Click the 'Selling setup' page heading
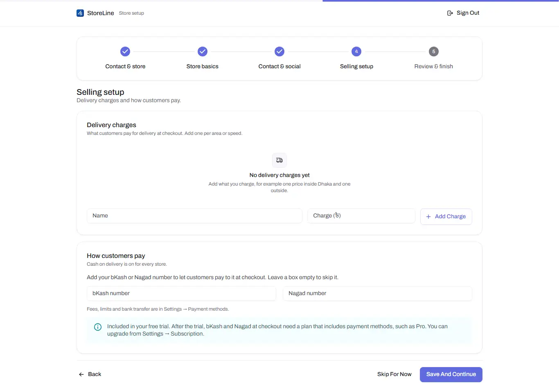The image size is (559, 392). click(x=100, y=92)
